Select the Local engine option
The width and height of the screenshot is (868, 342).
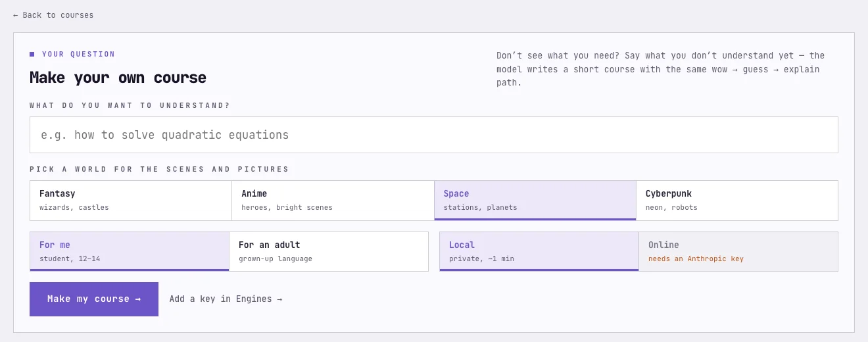tap(539, 251)
